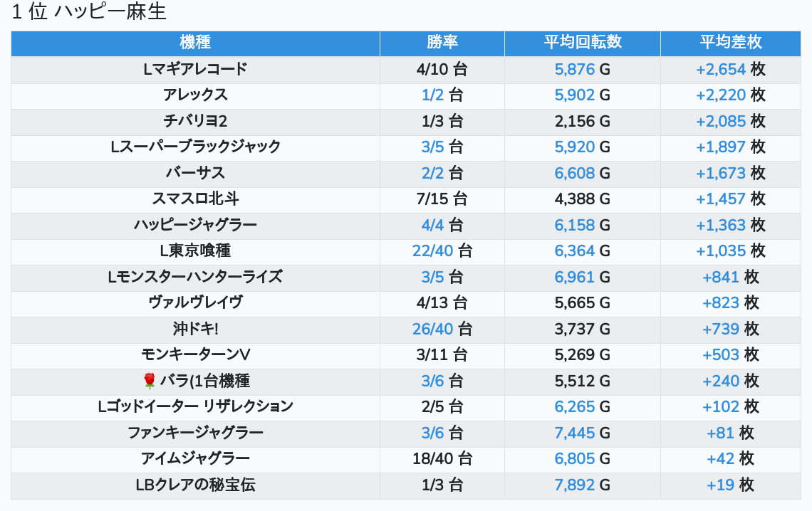Open アレックス machine entry

[195, 95]
